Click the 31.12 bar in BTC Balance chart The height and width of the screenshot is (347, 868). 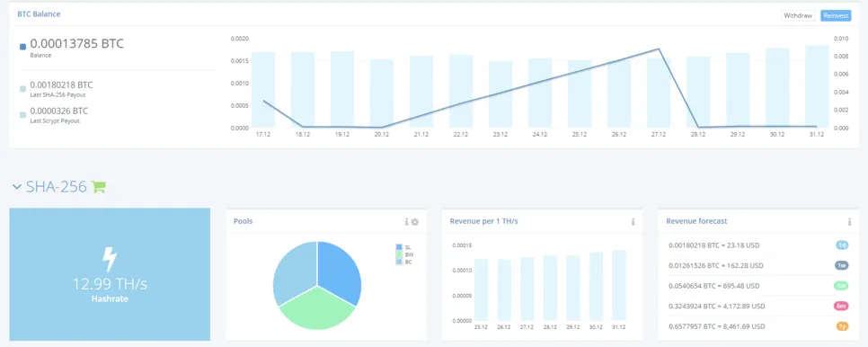817,86
